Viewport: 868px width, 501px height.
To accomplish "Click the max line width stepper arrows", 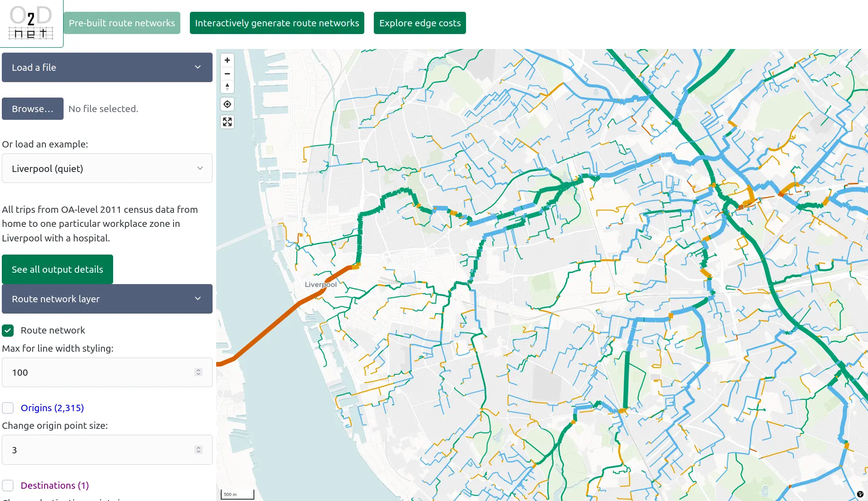I will pos(198,373).
